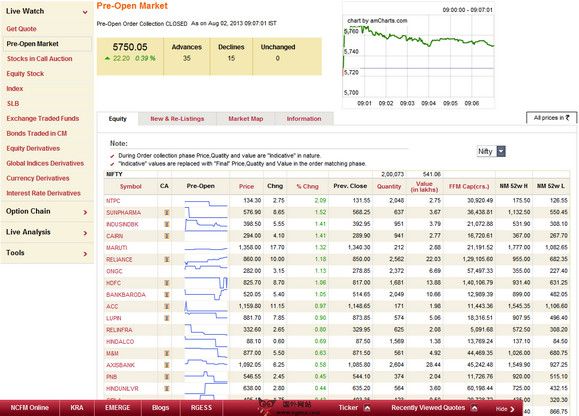Click the CA icon in BANKBARODA row
The height and width of the screenshot is (416, 579).
click(x=167, y=295)
